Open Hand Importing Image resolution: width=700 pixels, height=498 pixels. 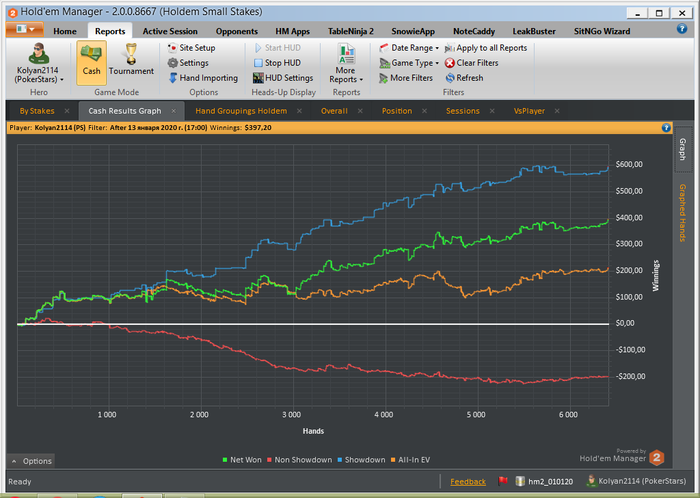pyautogui.click(x=203, y=78)
